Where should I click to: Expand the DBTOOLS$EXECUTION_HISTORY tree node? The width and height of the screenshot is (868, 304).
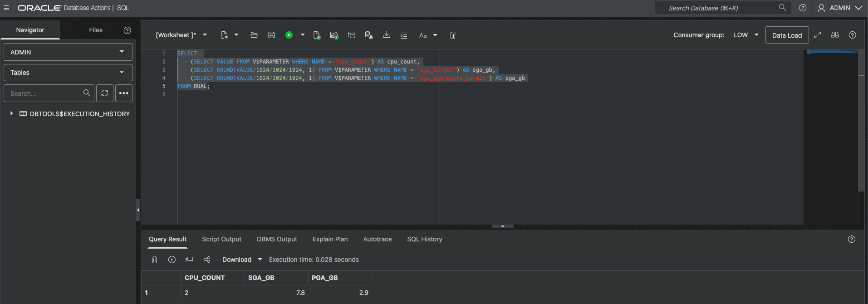click(12, 113)
